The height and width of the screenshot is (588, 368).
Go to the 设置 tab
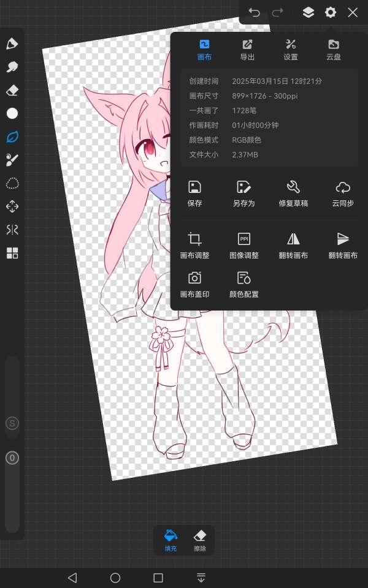pos(291,50)
